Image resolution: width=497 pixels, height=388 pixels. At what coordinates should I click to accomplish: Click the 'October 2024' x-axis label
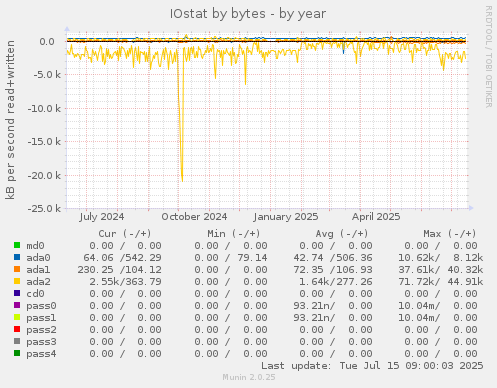pos(194,217)
